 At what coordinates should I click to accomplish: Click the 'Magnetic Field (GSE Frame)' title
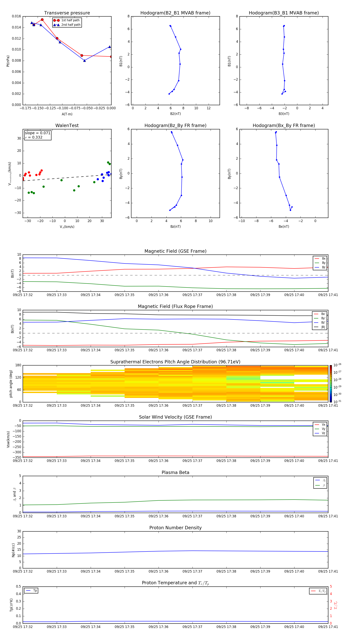point(175,251)
